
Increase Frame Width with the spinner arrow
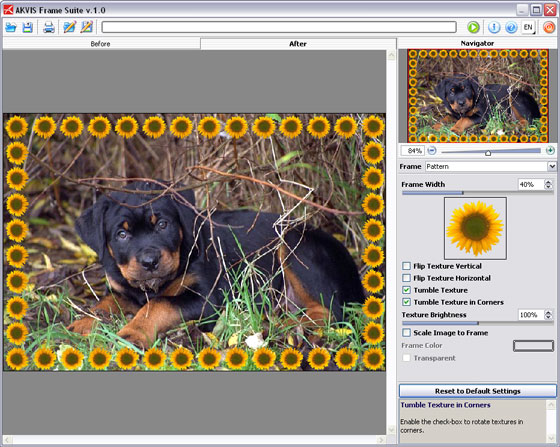[548, 182]
